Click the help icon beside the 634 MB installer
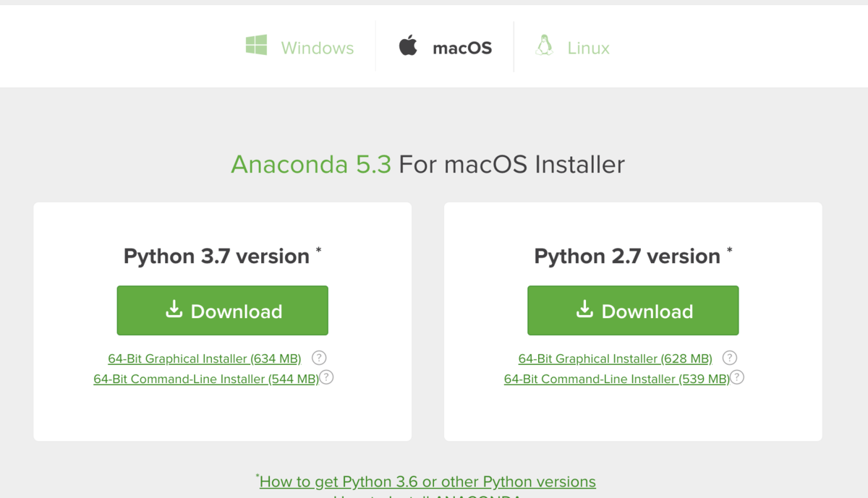The height and width of the screenshot is (498, 868). (x=319, y=358)
